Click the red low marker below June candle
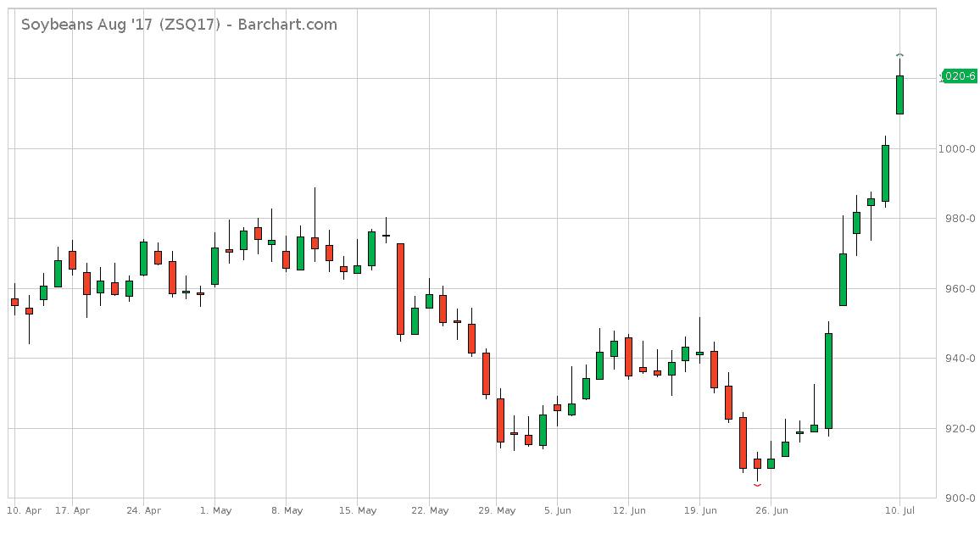This screenshot has height=551, width=980. coord(757,486)
